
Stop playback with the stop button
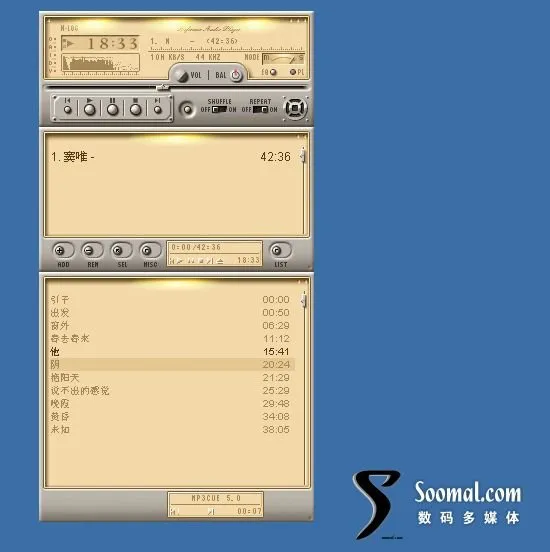tap(136, 109)
